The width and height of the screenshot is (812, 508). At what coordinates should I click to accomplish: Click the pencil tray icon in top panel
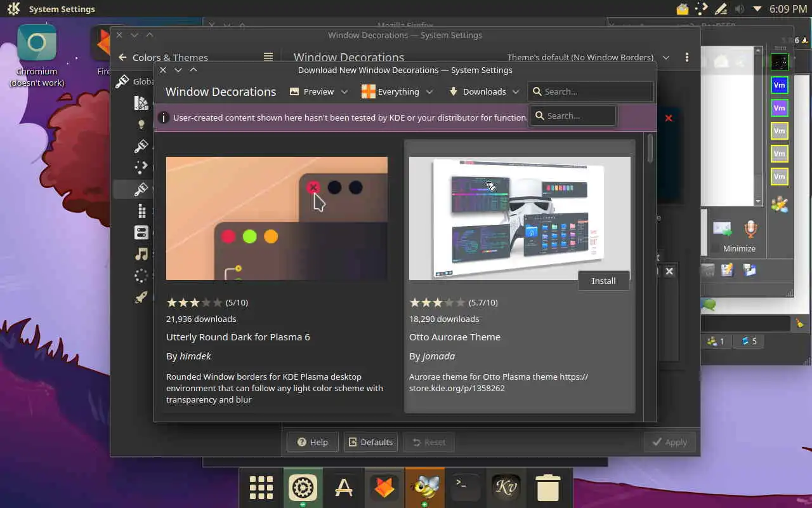point(720,9)
